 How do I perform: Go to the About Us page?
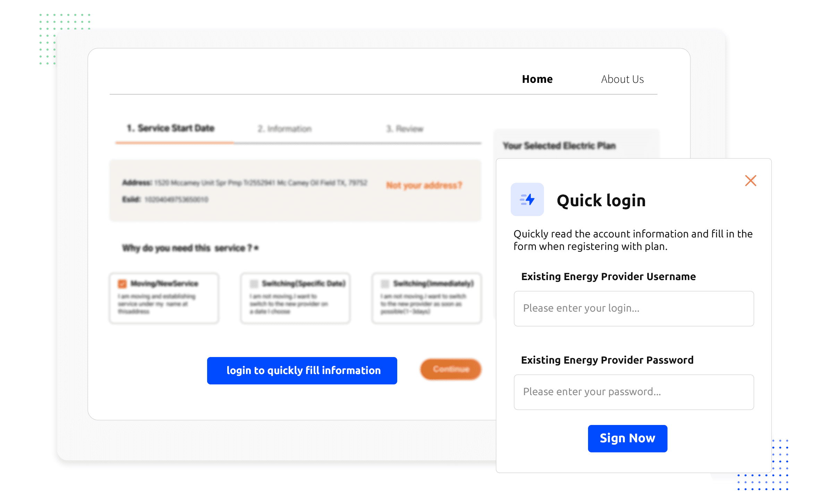(x=622, y=79)
